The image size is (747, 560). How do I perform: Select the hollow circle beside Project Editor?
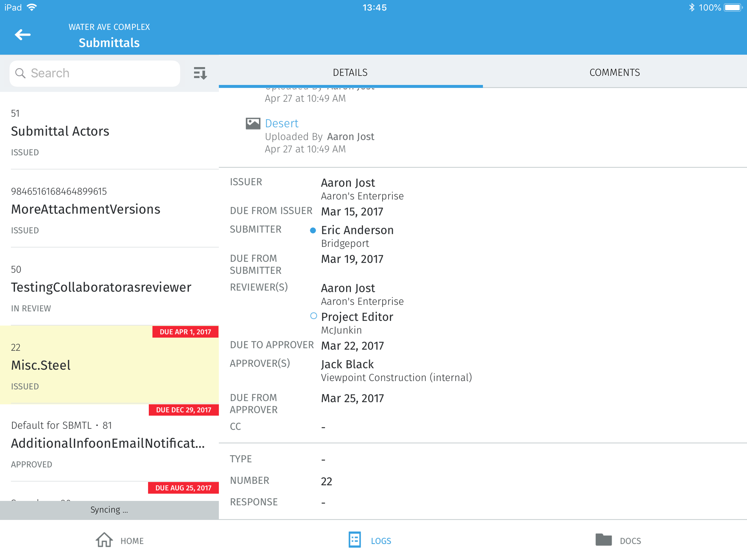313,316
